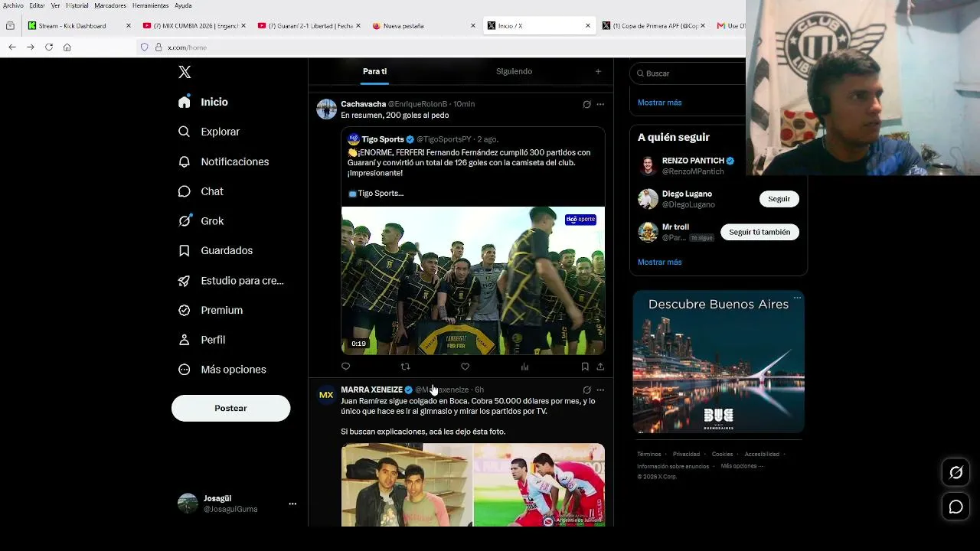Bookmark Cachavacha's post

point(585,367)
